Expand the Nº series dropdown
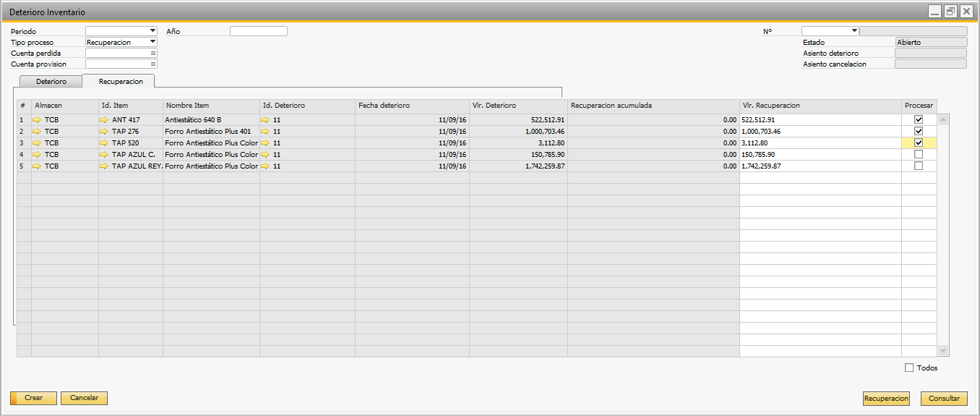980x416 pixels. coord(855,31)
